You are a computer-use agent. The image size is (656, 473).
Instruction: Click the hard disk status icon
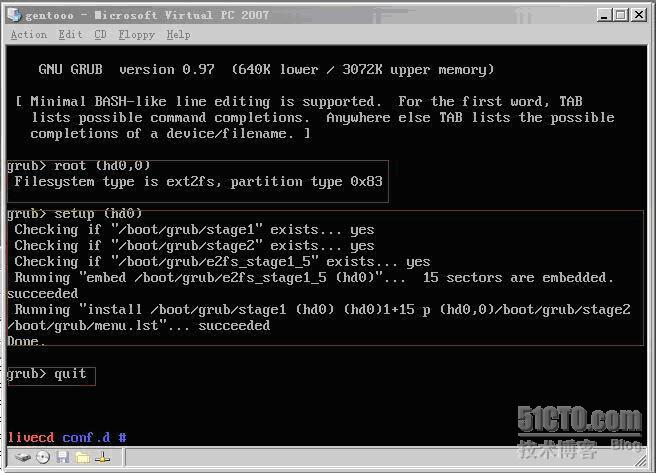[23, 458]
